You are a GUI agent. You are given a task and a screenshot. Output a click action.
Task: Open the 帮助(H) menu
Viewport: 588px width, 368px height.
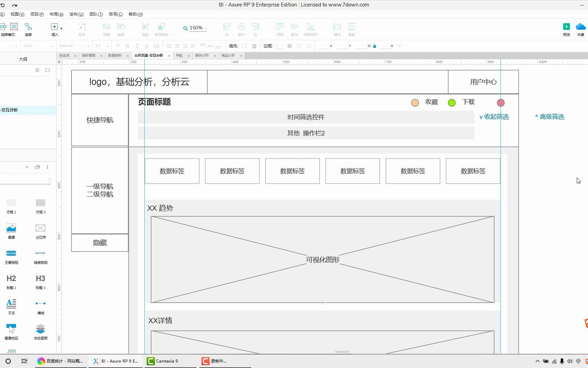(x=135, y=14)
